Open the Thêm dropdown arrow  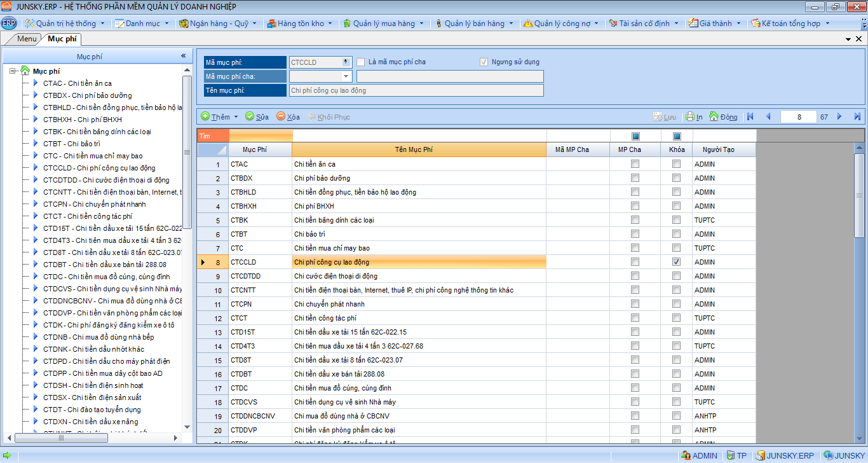click(236, 117)
